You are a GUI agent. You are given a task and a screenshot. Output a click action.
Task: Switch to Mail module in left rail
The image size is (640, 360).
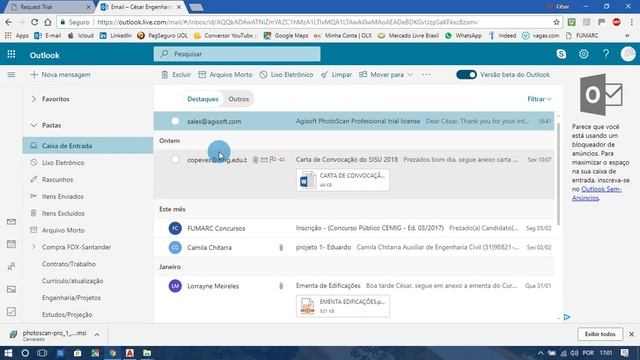coord(11,222)
